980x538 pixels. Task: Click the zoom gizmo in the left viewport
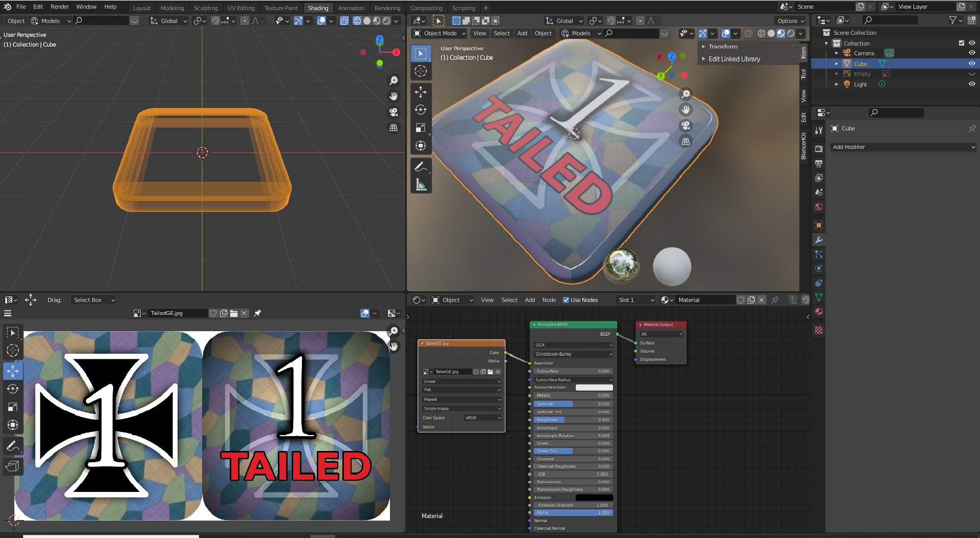(394, 80)
